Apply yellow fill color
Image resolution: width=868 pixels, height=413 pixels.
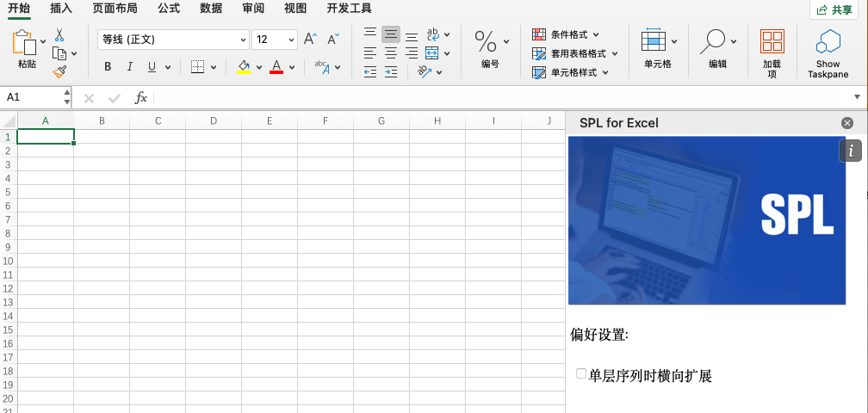click(x=244, y=67)
